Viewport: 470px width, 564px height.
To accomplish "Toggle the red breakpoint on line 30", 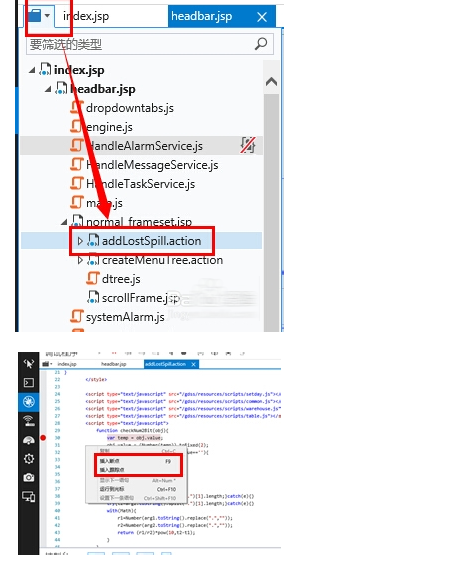I will click(43, 438).
